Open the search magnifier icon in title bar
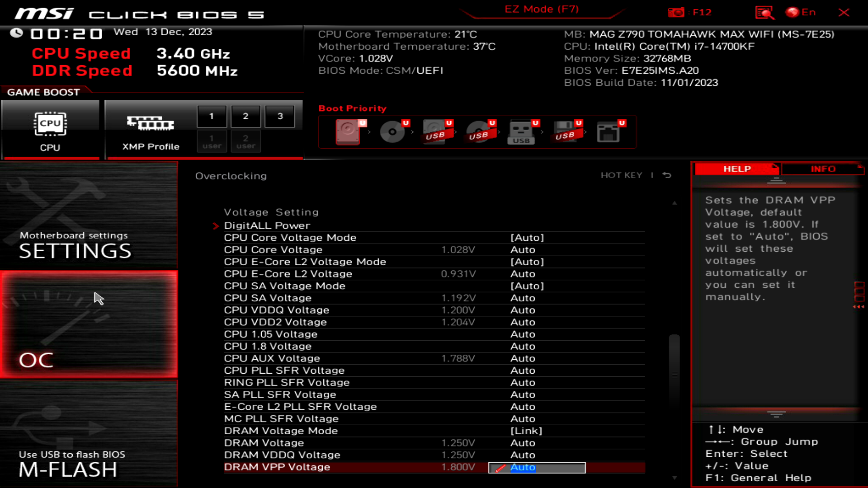868x488 pixels. [x=763, y=12]
